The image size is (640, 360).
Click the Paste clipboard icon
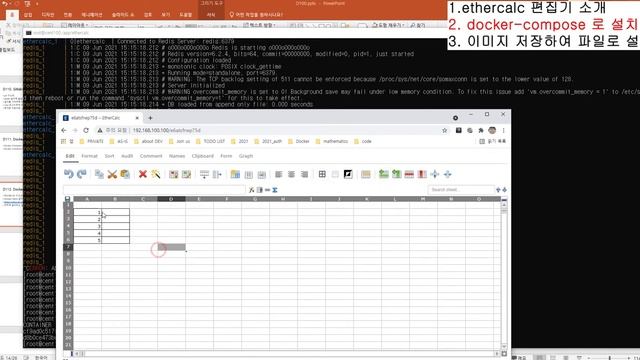[x=125, y=174]
